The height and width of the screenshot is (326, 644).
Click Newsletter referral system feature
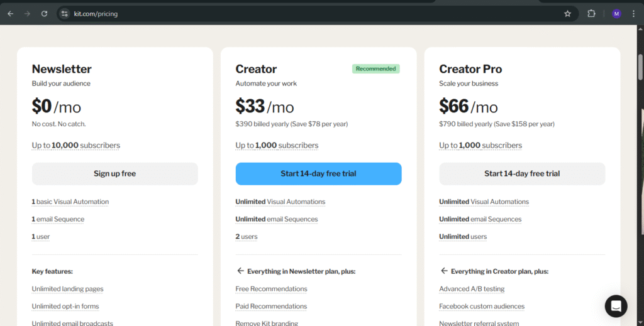479,323
